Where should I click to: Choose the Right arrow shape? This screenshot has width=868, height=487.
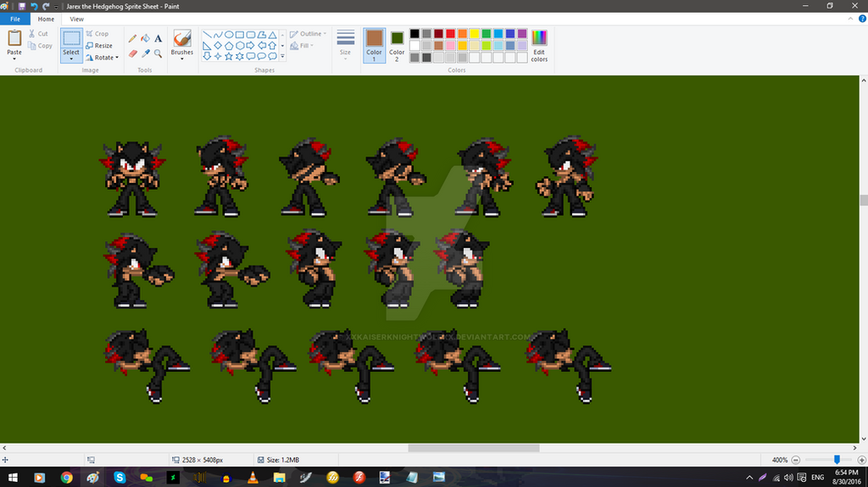click(251, 46)
